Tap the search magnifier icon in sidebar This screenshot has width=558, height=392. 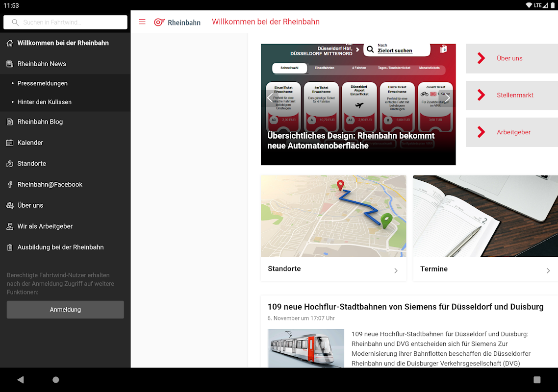click(15, 22)
